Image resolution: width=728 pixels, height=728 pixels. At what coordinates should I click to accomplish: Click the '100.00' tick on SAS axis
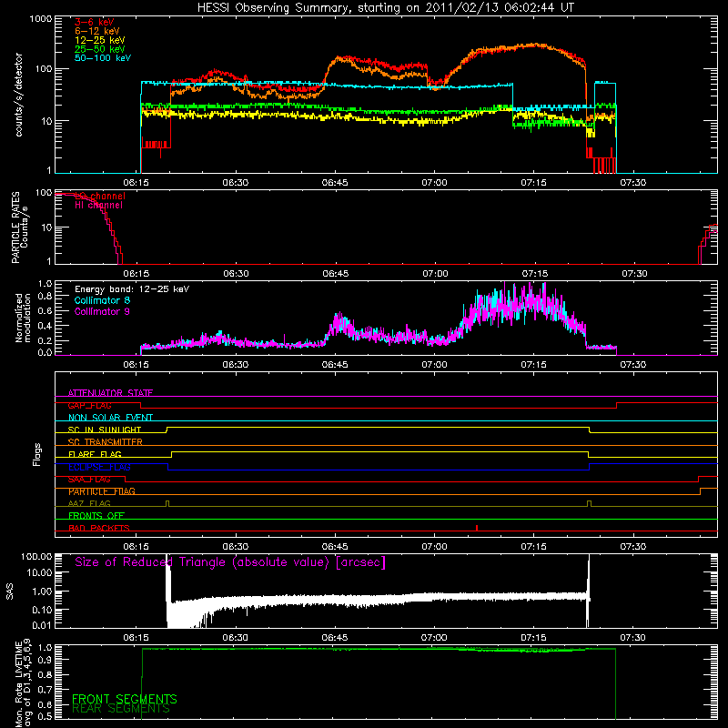coord(36,556)
